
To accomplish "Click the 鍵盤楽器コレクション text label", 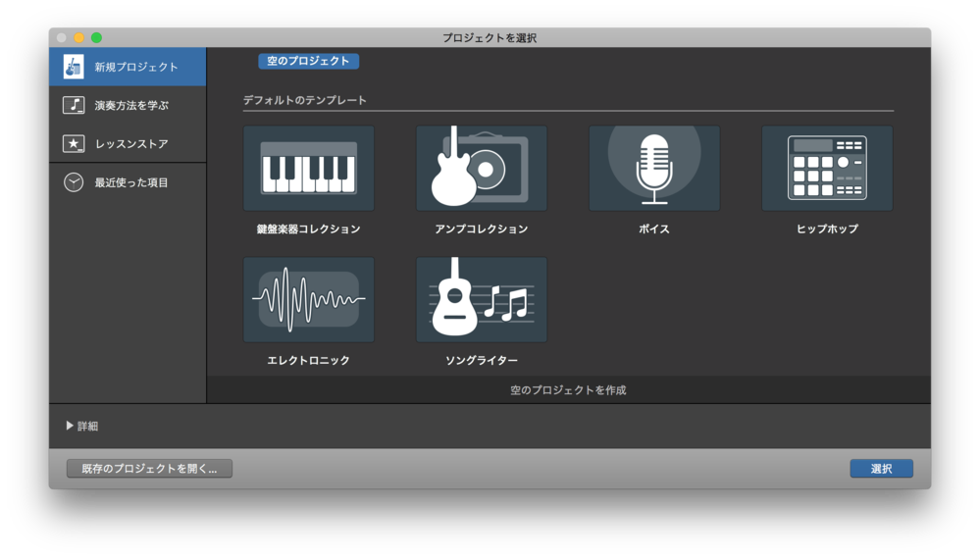I will point(309,229).
